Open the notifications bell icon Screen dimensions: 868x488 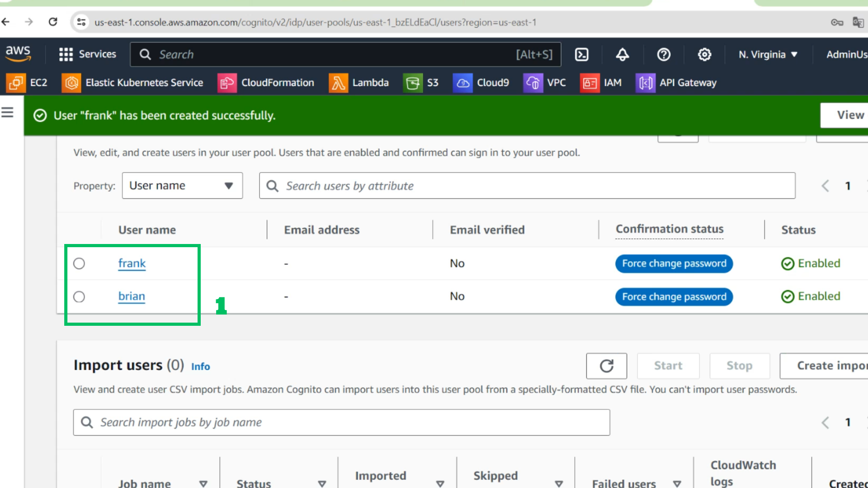click(623, 55)
